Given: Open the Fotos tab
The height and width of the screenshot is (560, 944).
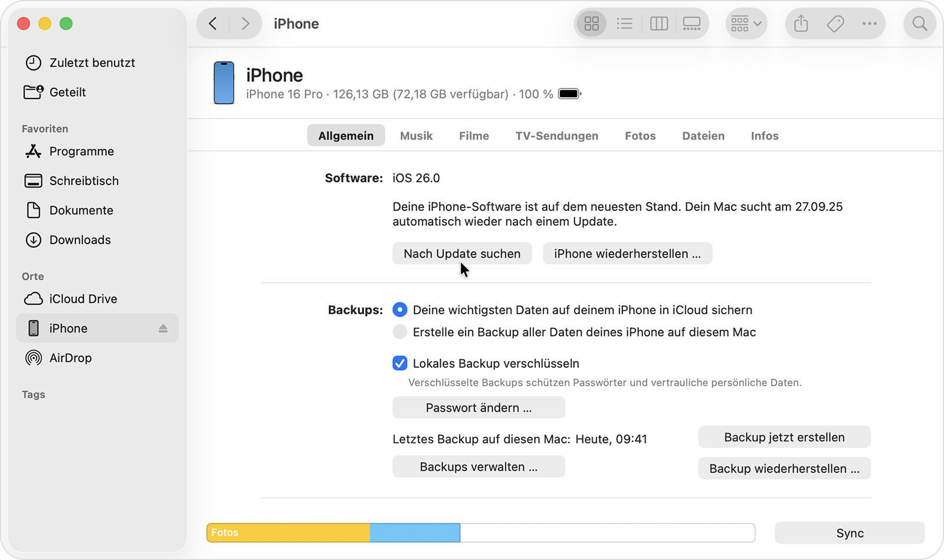Looking at the screenshot, I should pyautogui.click(x=640, y=136).
